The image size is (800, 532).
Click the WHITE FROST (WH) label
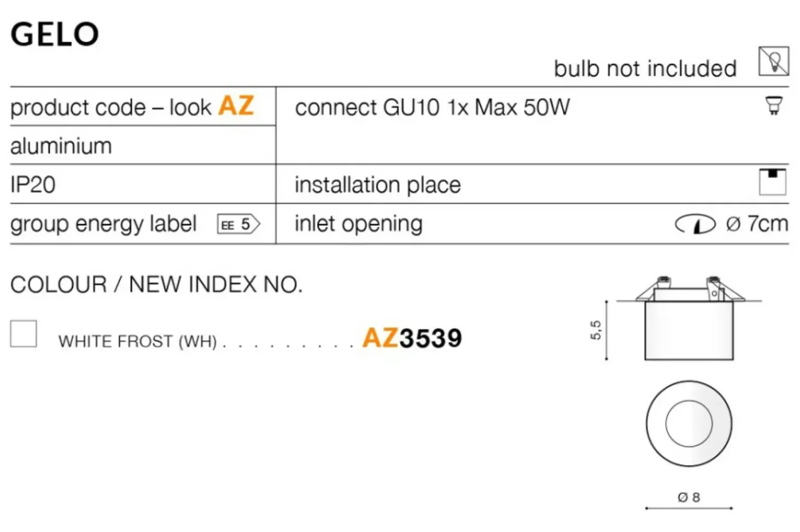point(138,342)
